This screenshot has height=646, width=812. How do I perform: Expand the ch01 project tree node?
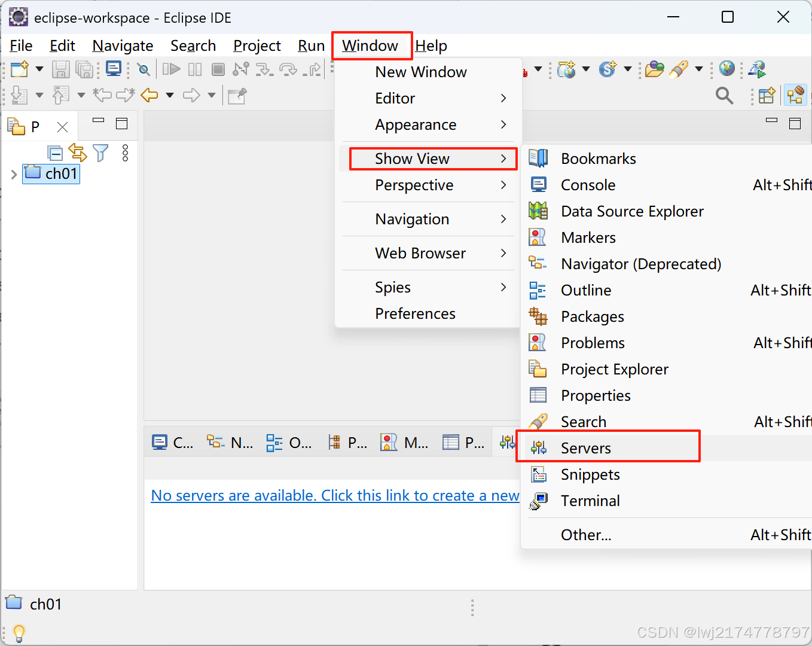coord(14,174)
